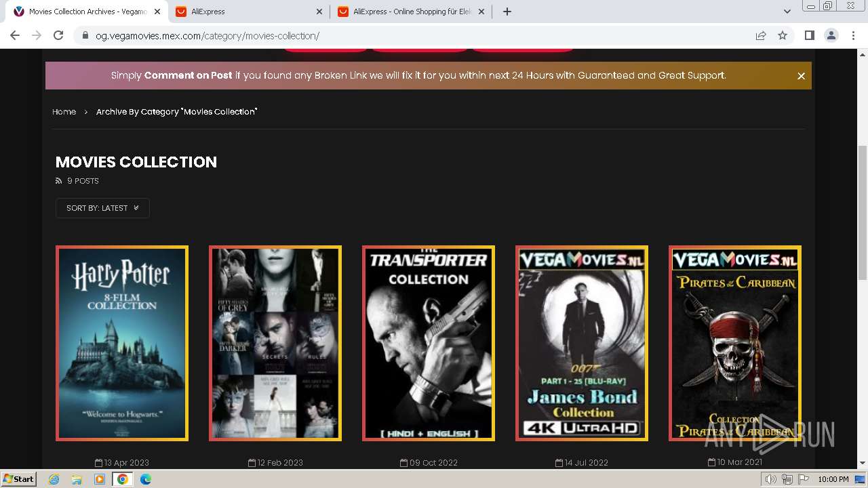Click date 10 Mar 2021
The width and height of the screenshot is (868, 488).
click(x=735, y=462)
